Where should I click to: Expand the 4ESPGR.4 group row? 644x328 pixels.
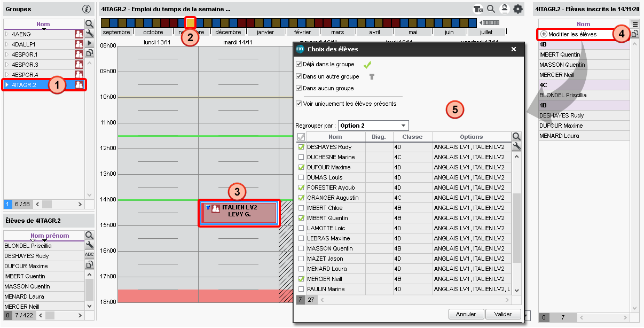(x=7, y=74)
